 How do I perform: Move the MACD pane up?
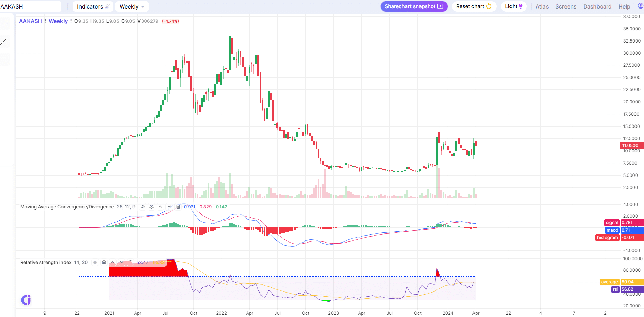(160, 207)
